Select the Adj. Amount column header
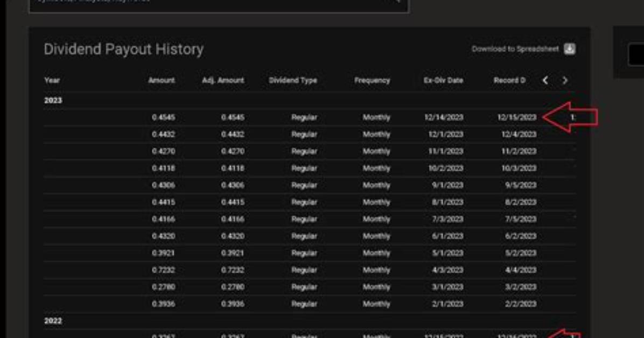 tap(223, 81)
